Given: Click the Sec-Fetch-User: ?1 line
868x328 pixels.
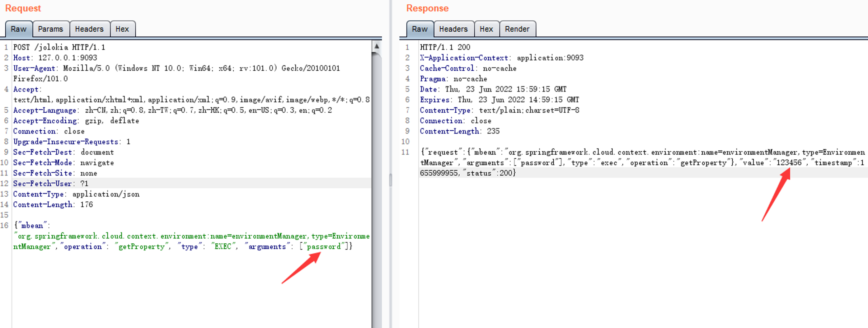Looking at the screenshot, I should (51, 184).
